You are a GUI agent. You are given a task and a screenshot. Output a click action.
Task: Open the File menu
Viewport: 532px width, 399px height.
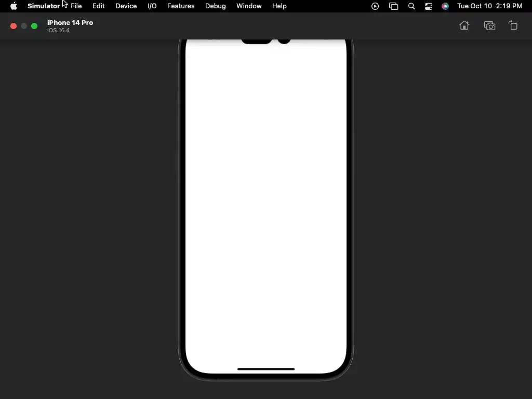(76, 6)
